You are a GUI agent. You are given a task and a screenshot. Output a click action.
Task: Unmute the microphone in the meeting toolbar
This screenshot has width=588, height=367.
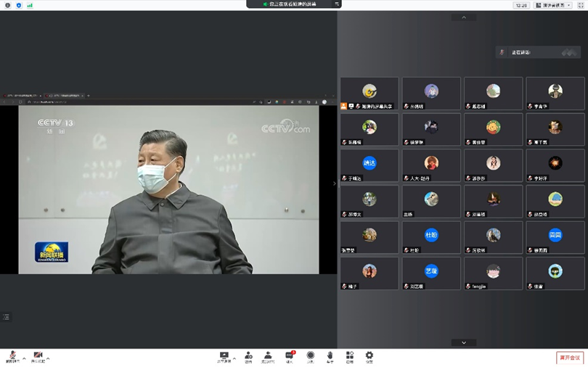tap(12, 355)
